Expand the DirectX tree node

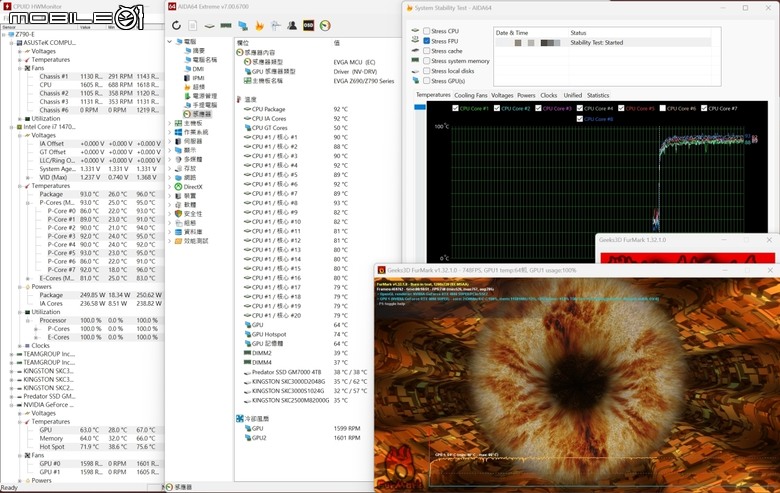(170, 186)
